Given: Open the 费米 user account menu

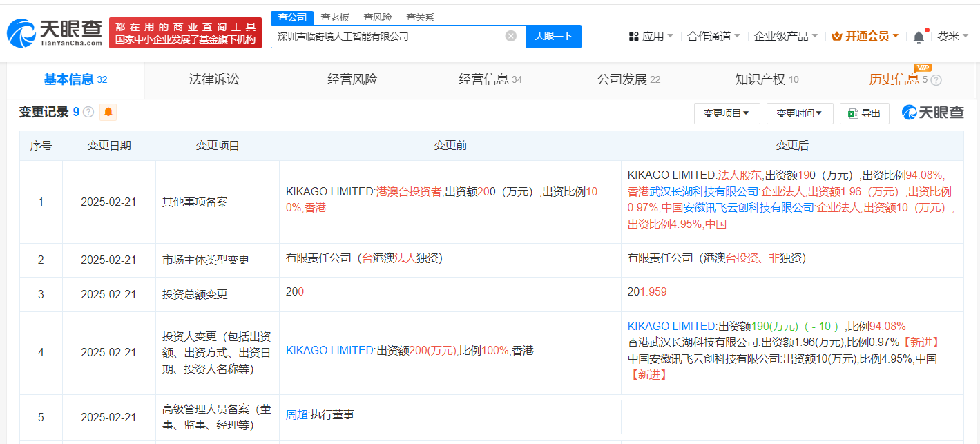Looking at the screenshot, I should (x=952, y=37).
